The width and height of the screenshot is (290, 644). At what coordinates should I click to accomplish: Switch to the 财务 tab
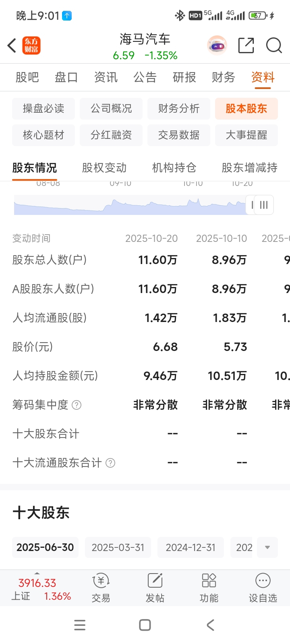224,77
